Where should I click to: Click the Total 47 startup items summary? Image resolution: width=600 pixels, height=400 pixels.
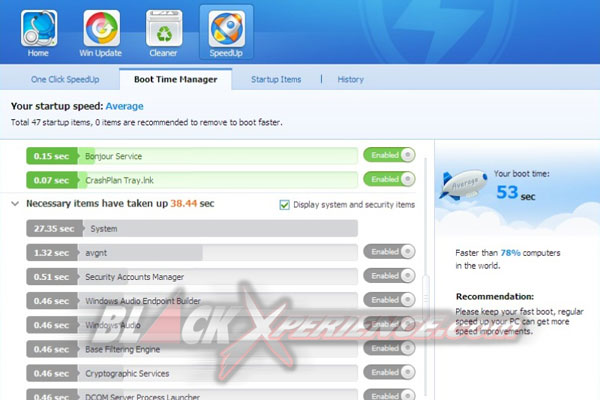tap(147, 122)
